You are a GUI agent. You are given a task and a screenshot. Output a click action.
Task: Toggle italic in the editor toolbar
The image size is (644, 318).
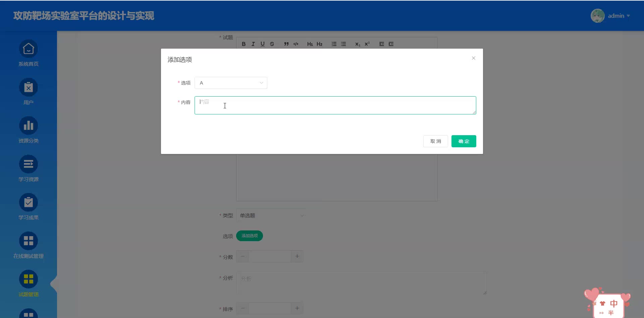[x=253, y=44]
